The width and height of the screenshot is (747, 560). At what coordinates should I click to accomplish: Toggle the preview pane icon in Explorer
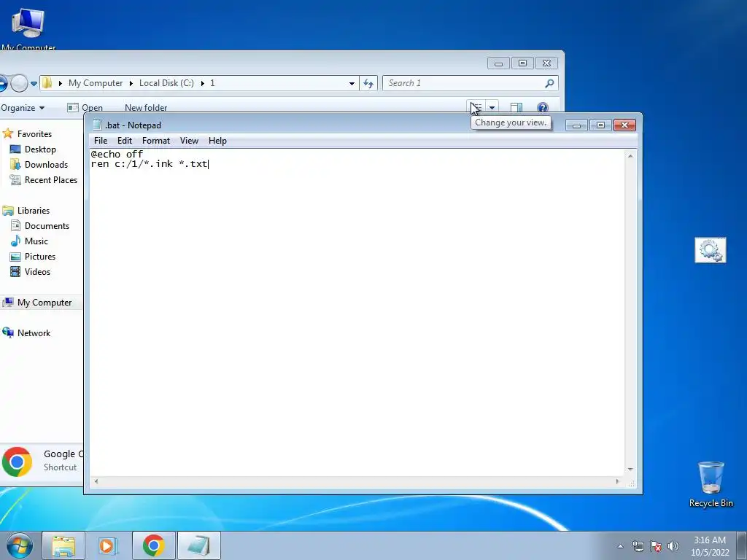coord(516,108)
